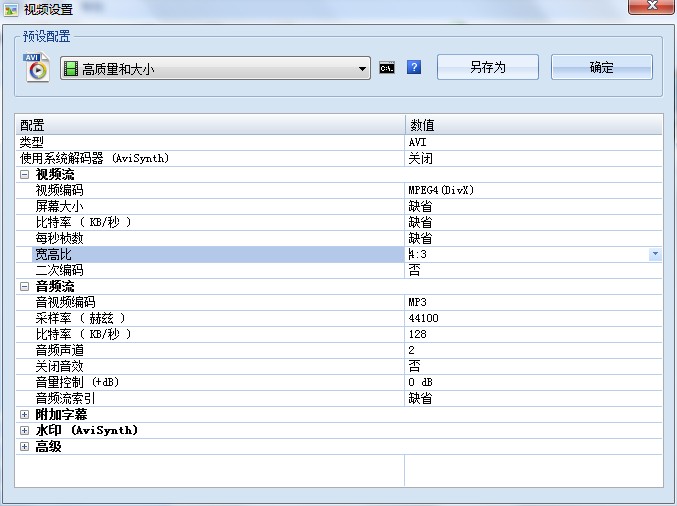Select the 屏幕大小 setting row
Viewport: 677px width, 506px height.
tap(339, 206)
